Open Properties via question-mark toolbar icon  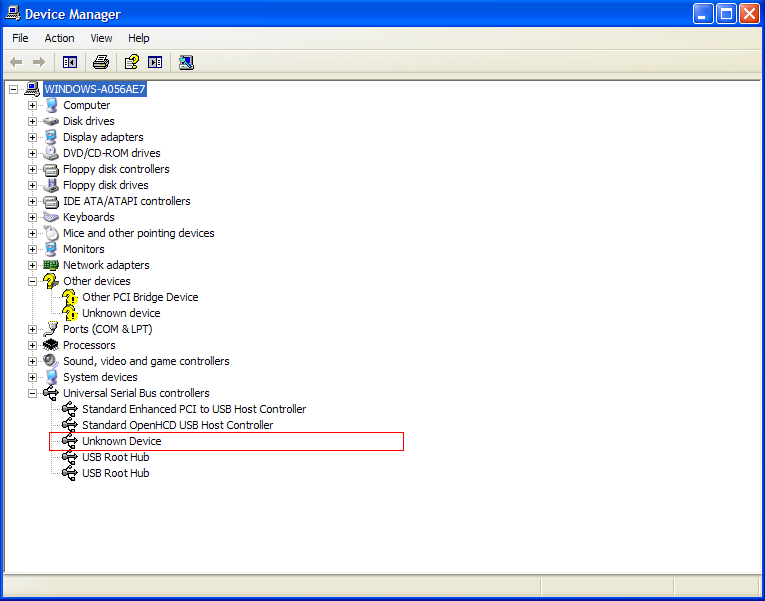click(131, 62)
